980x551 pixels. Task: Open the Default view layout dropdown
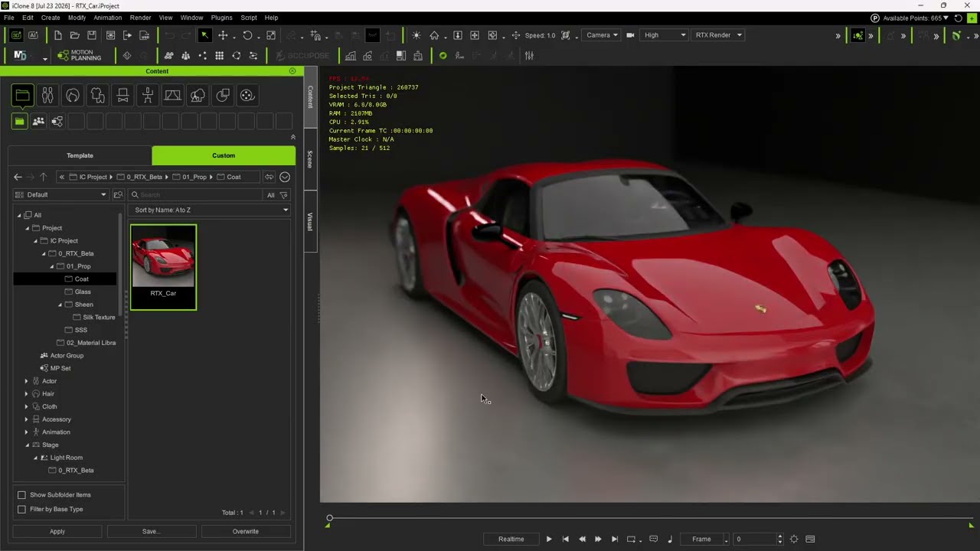(x=61, y=195)
